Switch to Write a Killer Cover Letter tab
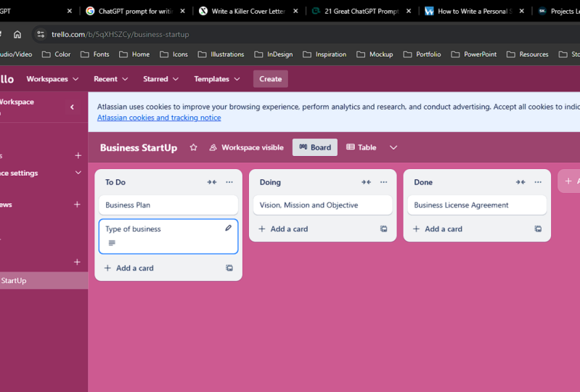Viewport: 580px width, 392px height. pos(248,11)
